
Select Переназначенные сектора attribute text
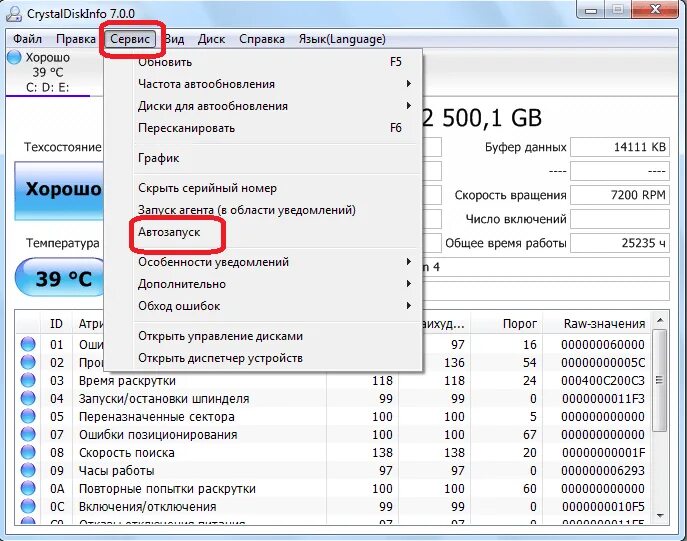[156, 417]
